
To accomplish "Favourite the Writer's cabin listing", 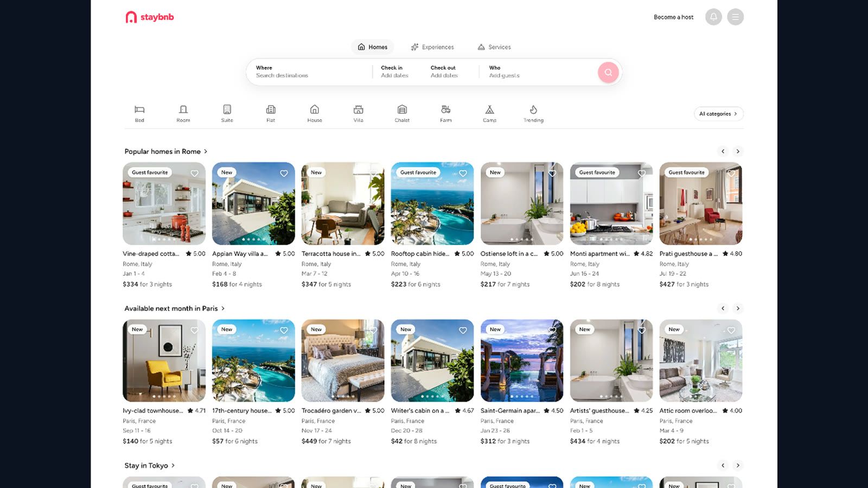I will coord(463,330).
